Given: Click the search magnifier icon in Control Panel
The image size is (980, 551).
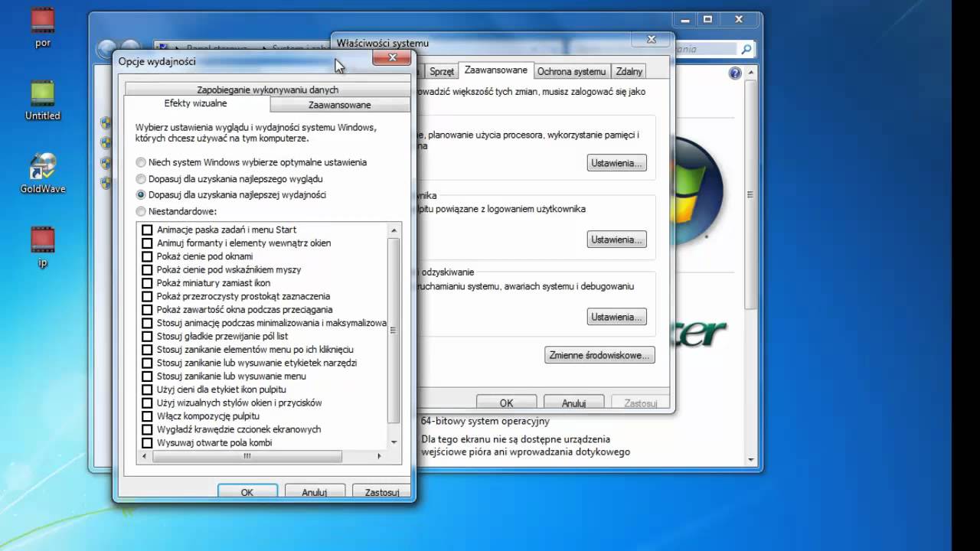Looking at the screenshot, I should click(x=746, y=49).
